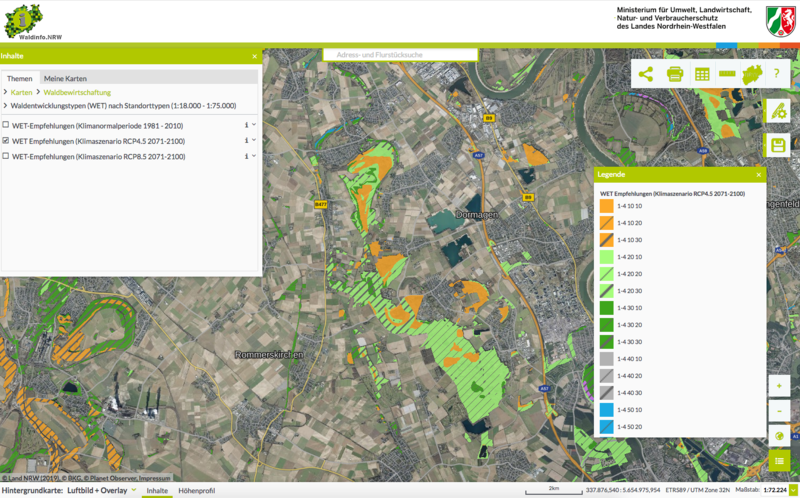This screenshot has height=498, width=800.
Task: Enable WET-Empfehlungen Klimanormalperiode 1981-2010 layer
Action: (7, 126)
